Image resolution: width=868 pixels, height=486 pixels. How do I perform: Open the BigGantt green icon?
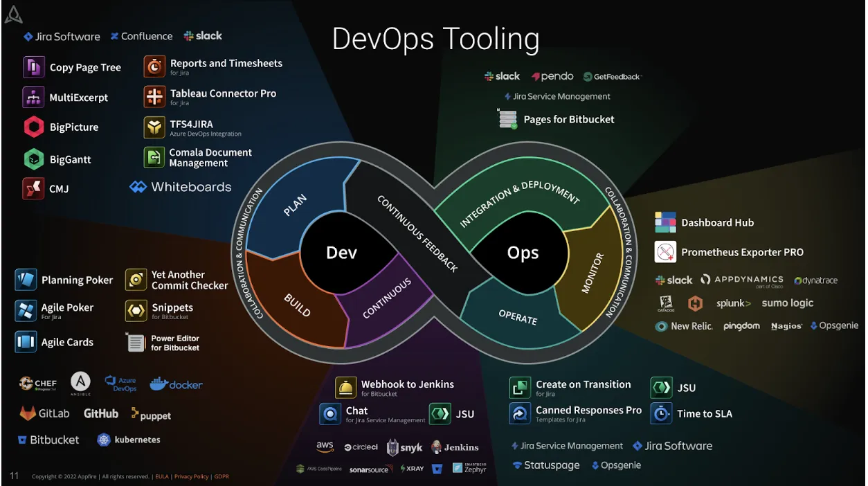(34, 159)
